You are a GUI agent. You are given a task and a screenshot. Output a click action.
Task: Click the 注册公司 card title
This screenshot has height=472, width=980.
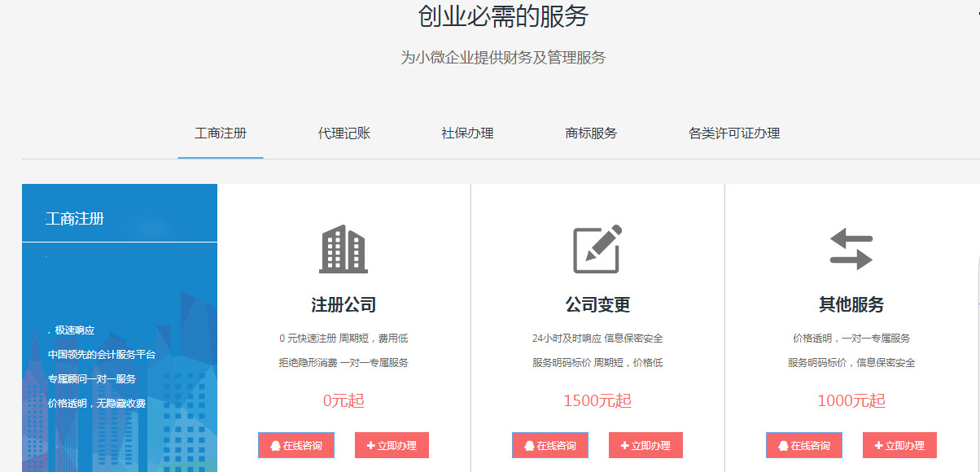tap(343, 305)
